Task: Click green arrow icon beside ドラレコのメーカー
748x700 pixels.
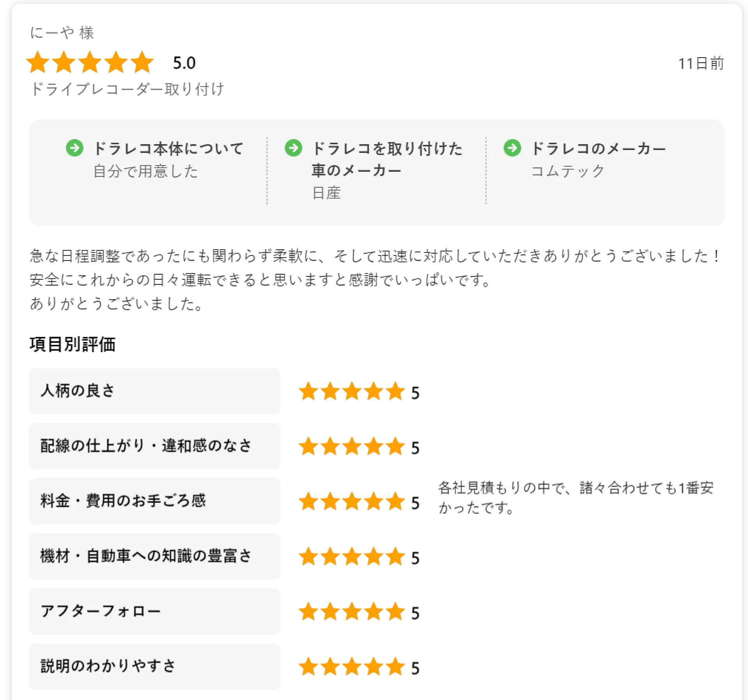Action: coord(512,148)
